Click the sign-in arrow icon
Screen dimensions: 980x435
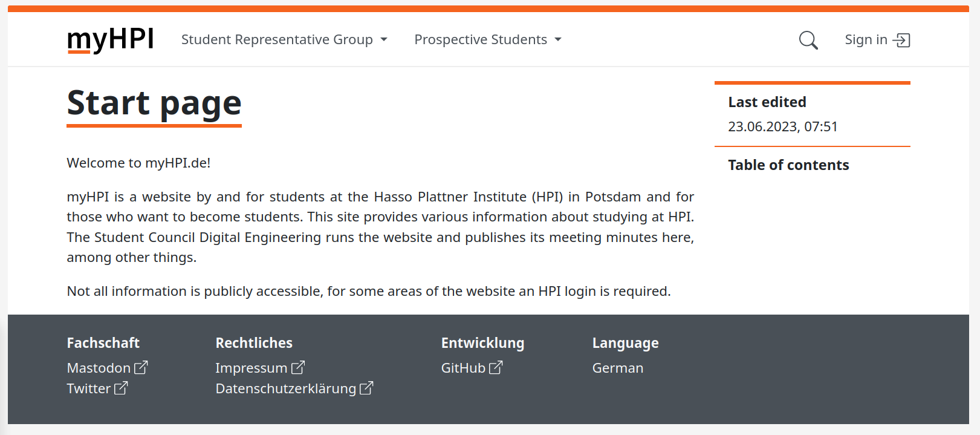[901, 41]
